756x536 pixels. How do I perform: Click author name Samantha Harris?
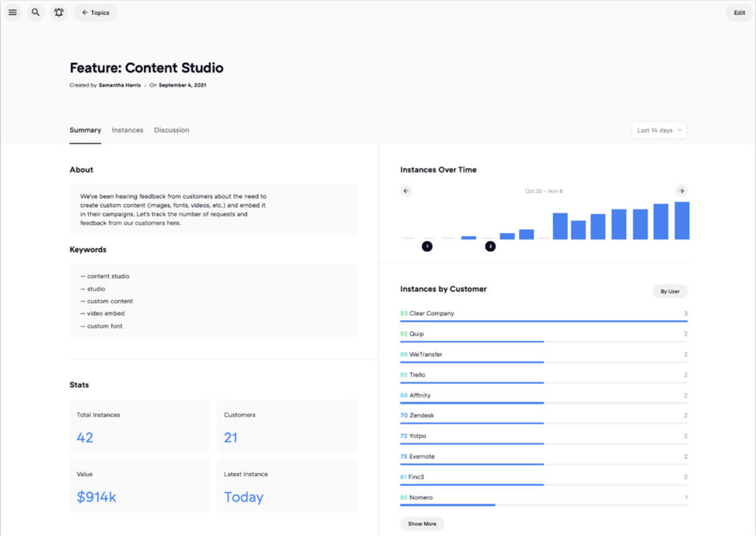120,85
